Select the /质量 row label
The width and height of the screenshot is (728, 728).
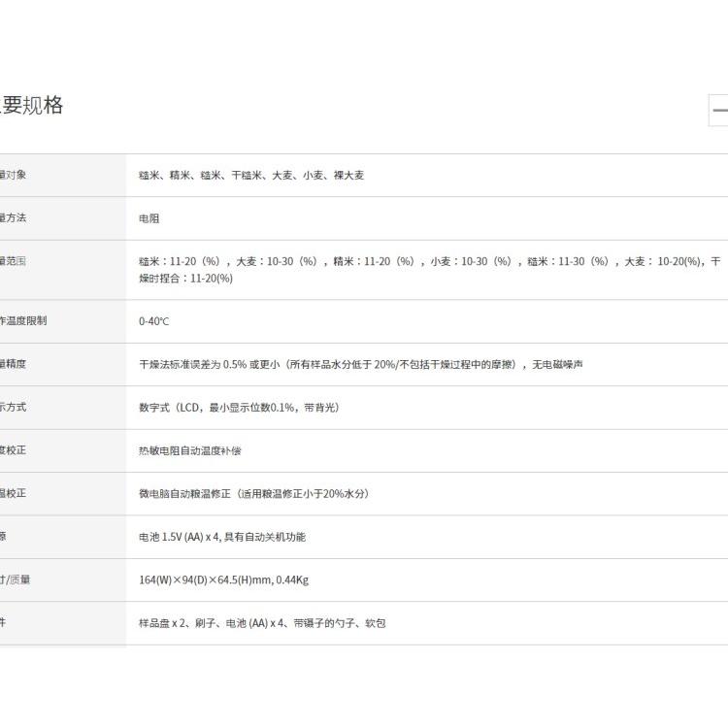pyautogui.click(x=15, y=579)
